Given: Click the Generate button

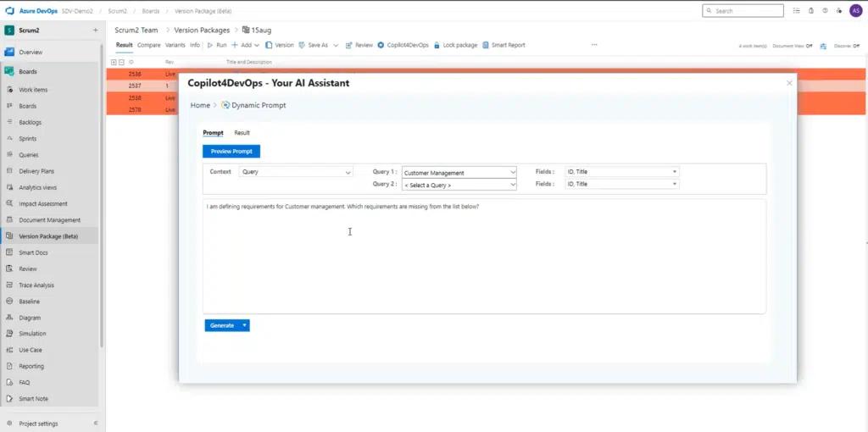Looking at the screenshot, I should pos(222,326).
